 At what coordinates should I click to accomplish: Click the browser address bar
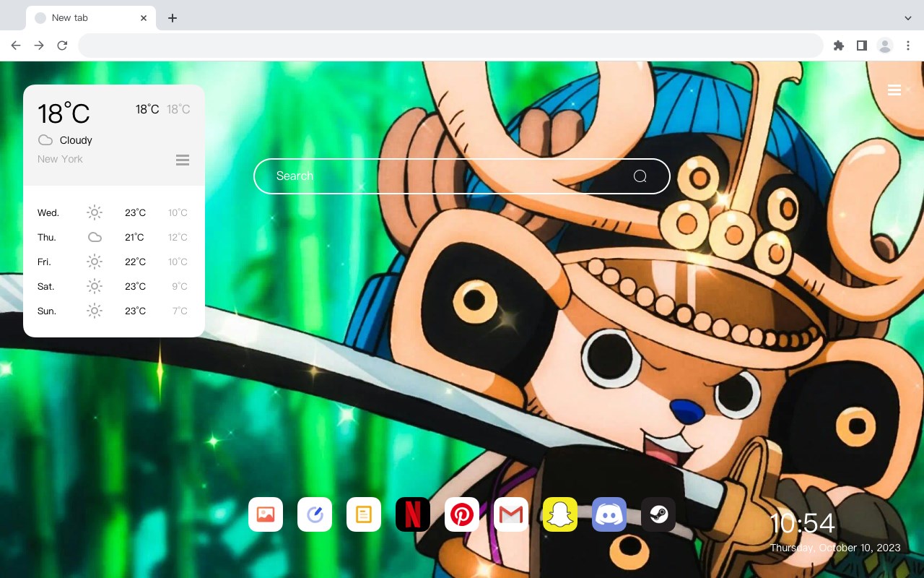click(450, 46)
